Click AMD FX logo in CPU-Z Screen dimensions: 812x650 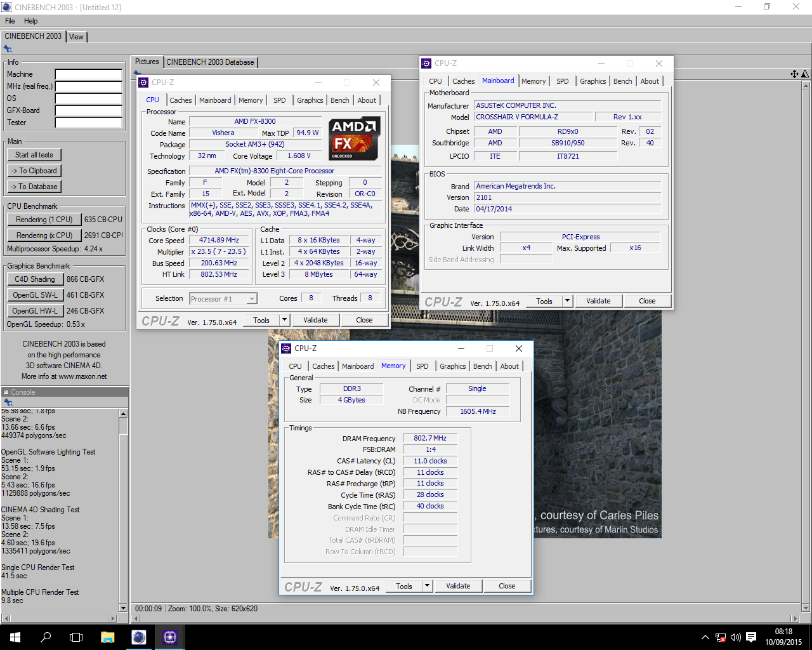pyautogui.click(x=355, y=138)
